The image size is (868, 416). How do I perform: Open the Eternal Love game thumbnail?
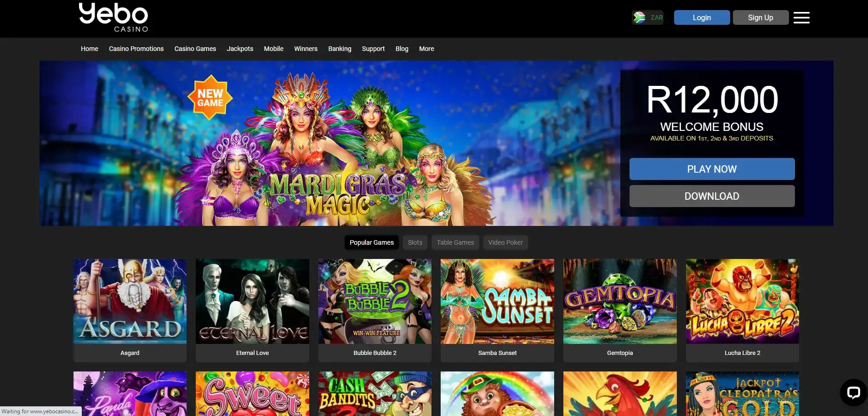click(x=252, y=301)
